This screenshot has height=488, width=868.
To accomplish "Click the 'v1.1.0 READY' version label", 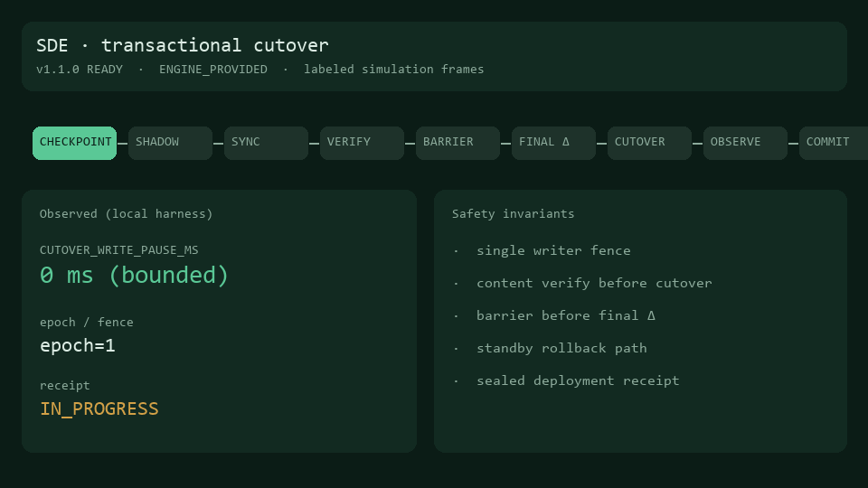I will pos(80,70).
